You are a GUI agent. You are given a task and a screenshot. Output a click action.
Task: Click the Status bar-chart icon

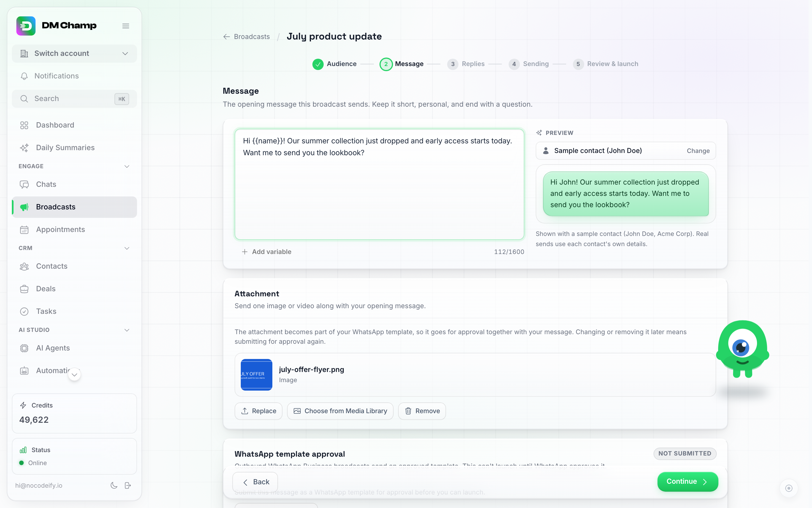23,450
